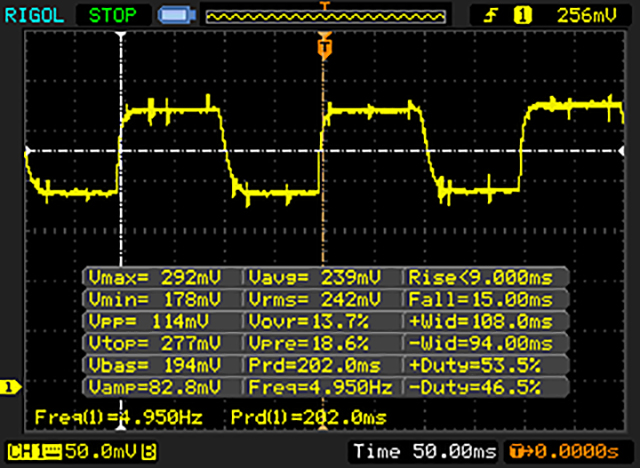The width and height of the screenshot is (640, 468).
Task: Click the +Duty=53.5% measurement
Action: coord(475,365)
